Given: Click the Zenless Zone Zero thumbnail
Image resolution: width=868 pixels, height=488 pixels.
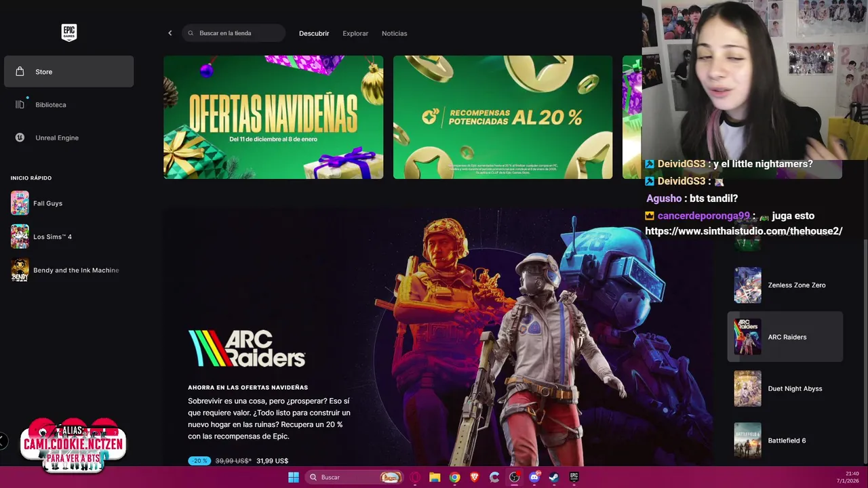Looking at the screenshot, I should pyautogui.click(x=747, y=285).
